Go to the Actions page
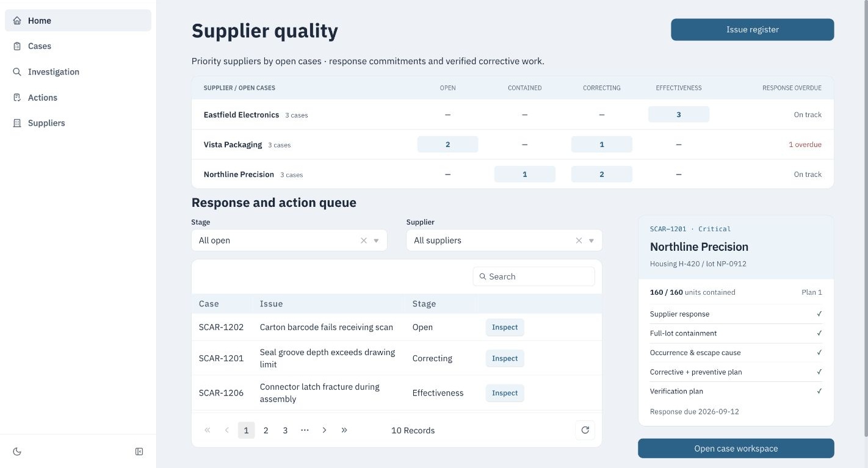The height and width of the screenshot is (468, 868). point(78,98)
